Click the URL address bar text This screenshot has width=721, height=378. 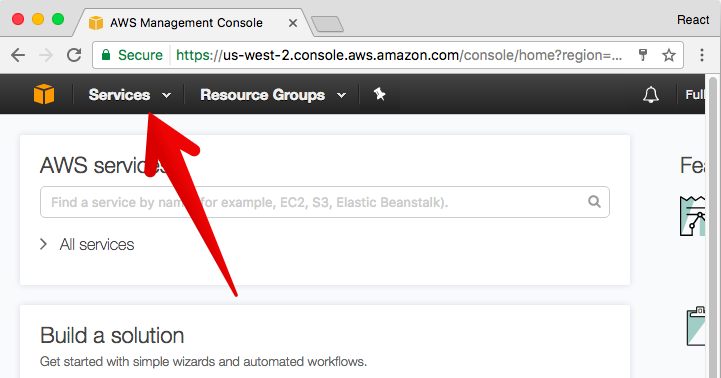tap(399, 55)
